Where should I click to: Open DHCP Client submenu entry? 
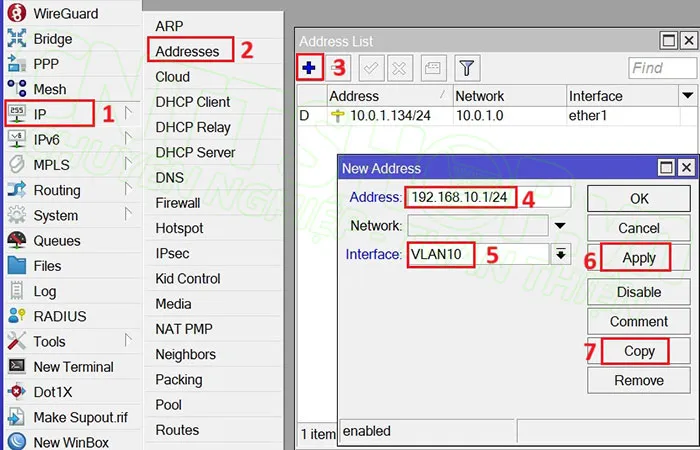pos(193,102)
